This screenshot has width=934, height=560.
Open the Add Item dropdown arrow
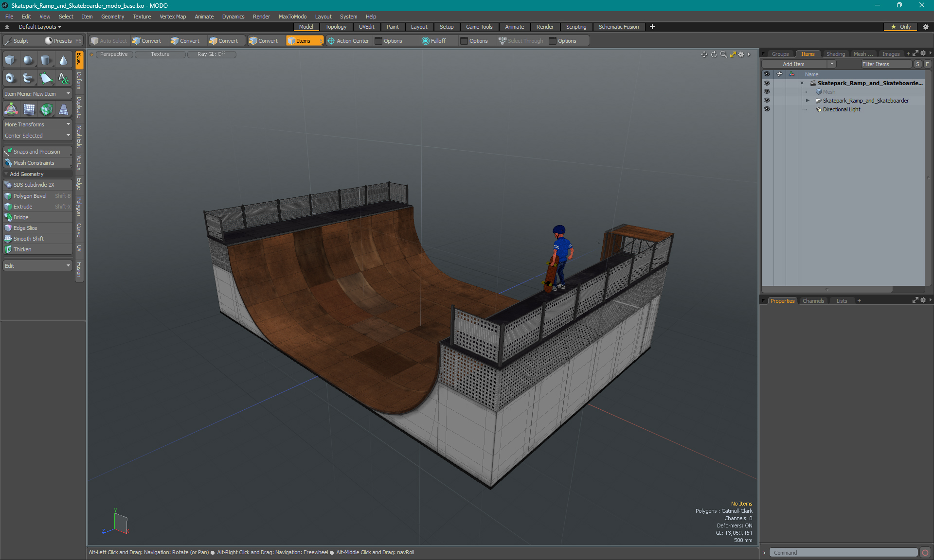[832, 64]
